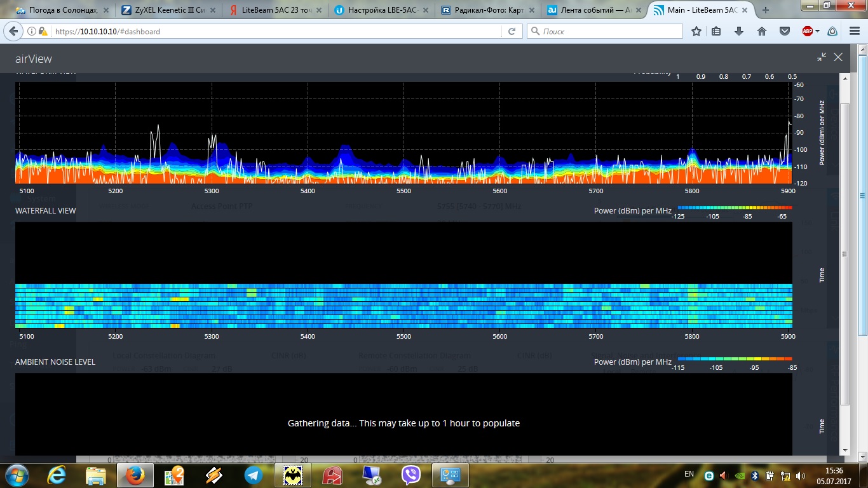
Task: Open the Firefox hamburger menu
Action: (x=853, y=31)
